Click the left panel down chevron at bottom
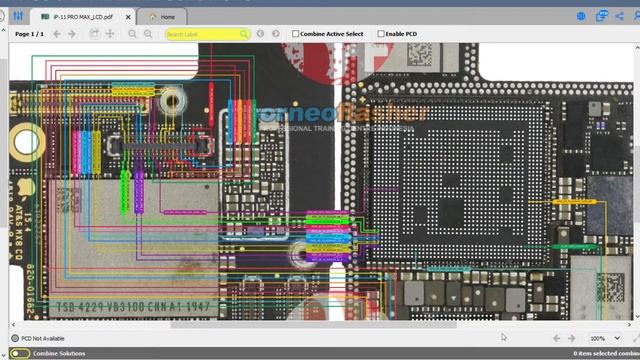 click(3, 356)
